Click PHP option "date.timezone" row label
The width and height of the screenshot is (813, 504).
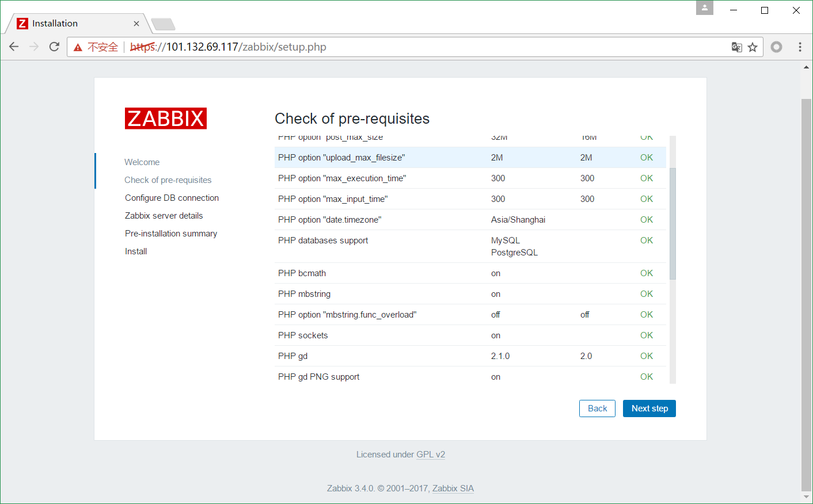(x=330, y=220)
